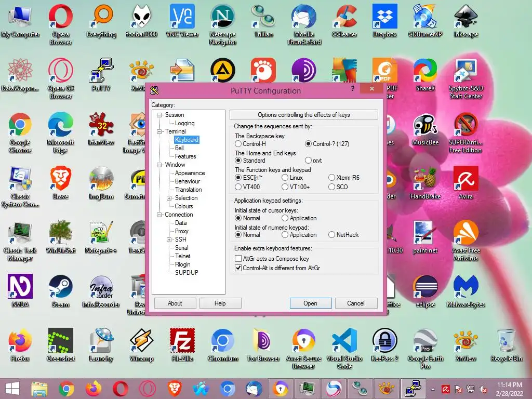Open VNC Viewer shortcut
The image size is (532, 399).
point(182,21)
